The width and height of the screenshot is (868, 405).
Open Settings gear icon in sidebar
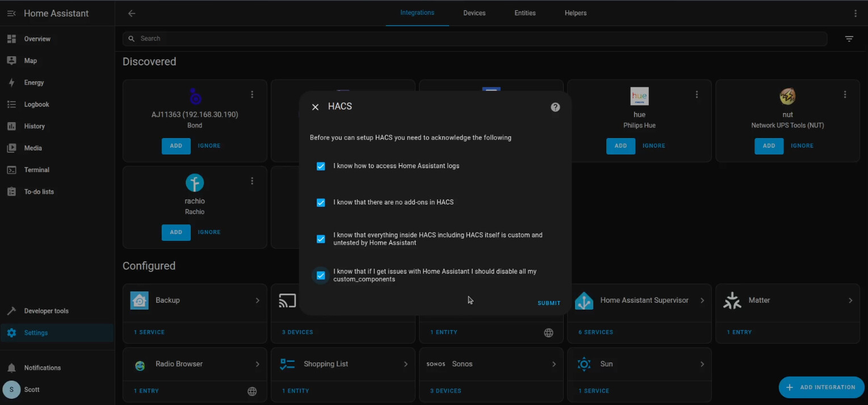point(11,333)
